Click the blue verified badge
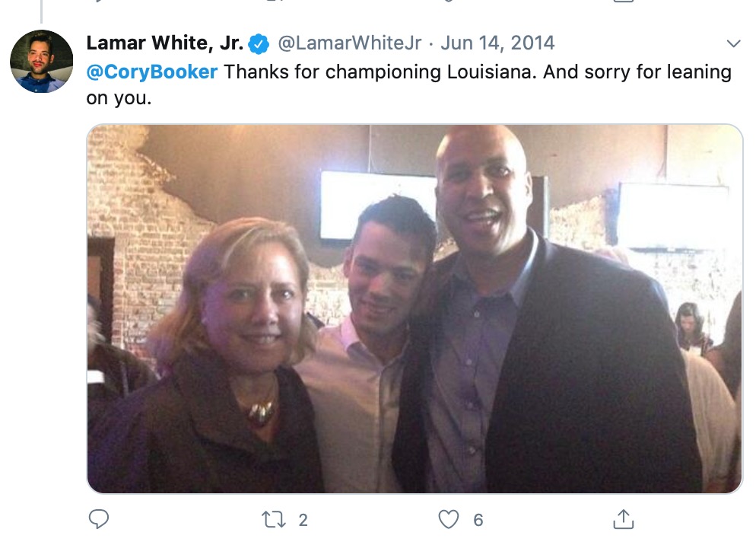This screenshot has width=756, height=545. [260, 43]
